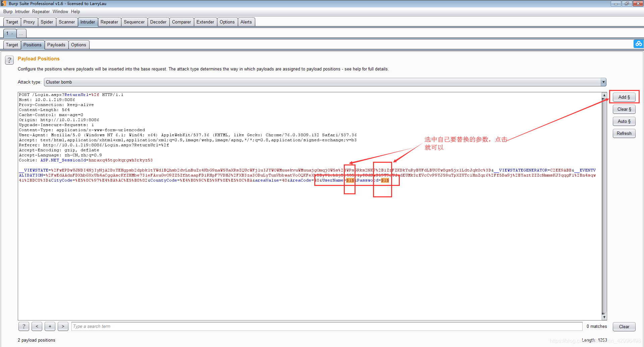644x347 pixels.
Task: Switch to the Extender tab
Action: (205, 22)
